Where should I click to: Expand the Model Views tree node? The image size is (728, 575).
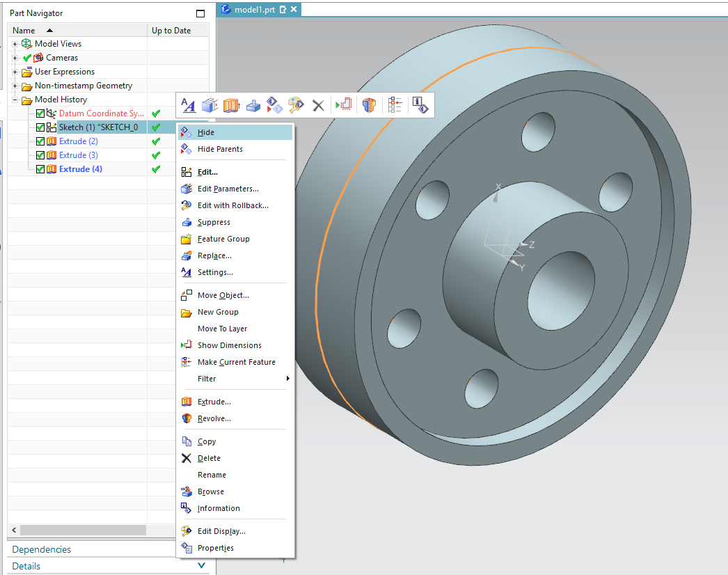tap(15, 43)
